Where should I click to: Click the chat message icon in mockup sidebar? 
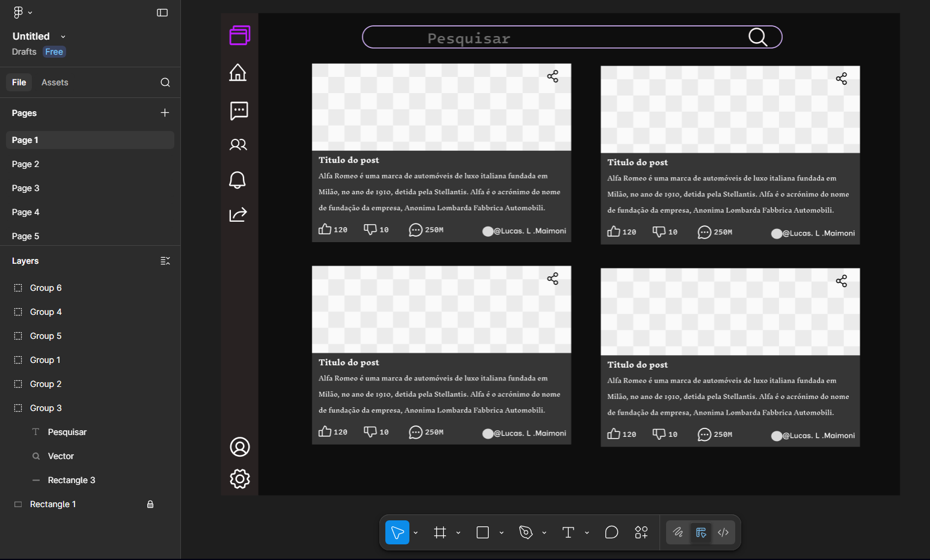point(239,111)
